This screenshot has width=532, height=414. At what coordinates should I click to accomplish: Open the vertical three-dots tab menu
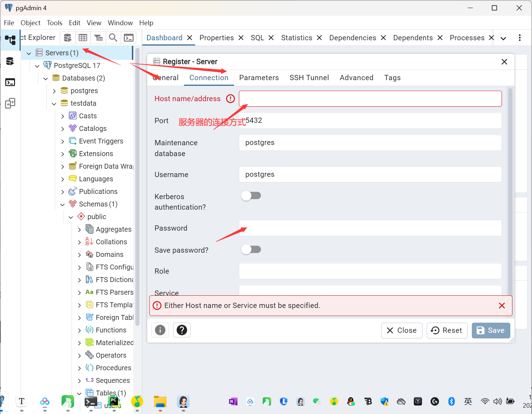[x=520, y=37]
